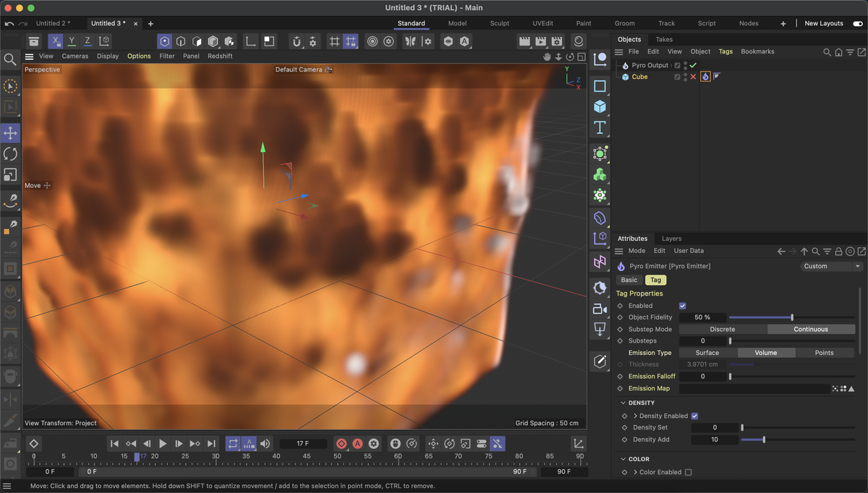Set Substep Mode to Discrete

click(x=723, y=329)
